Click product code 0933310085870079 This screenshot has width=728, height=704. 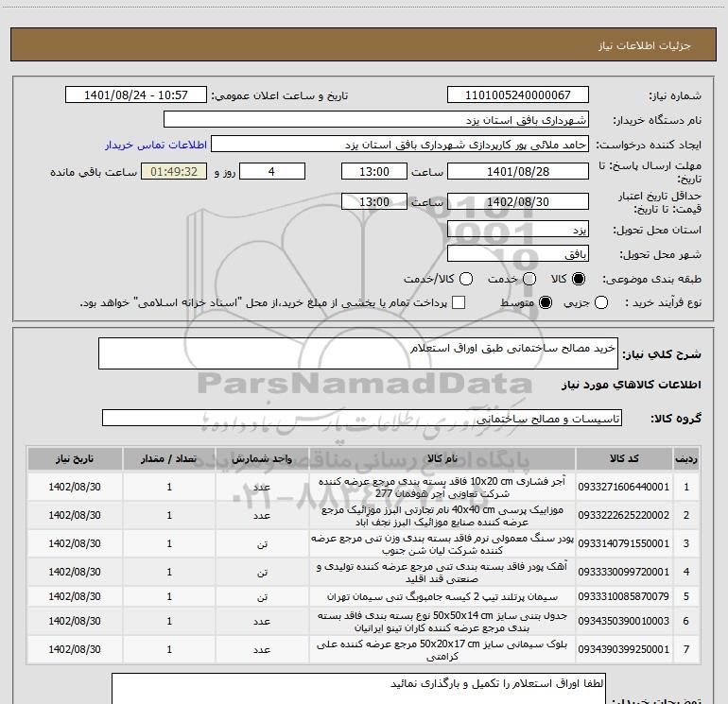click(624, 596)
